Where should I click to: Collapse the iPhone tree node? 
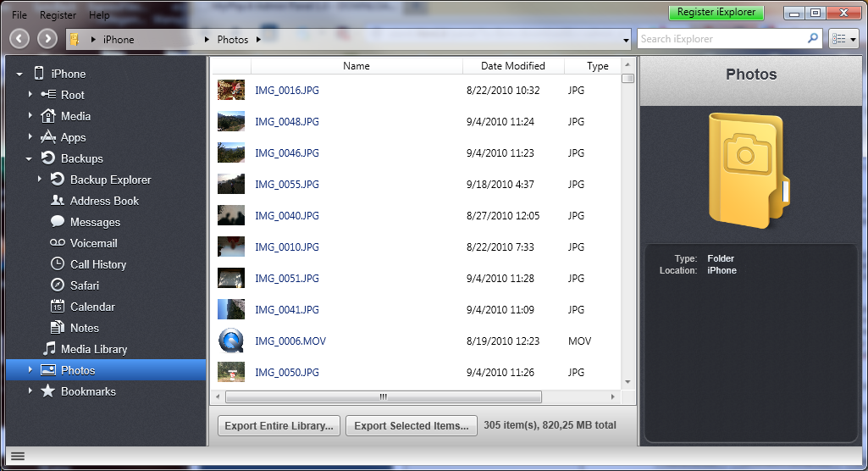(x=19, y=74)
